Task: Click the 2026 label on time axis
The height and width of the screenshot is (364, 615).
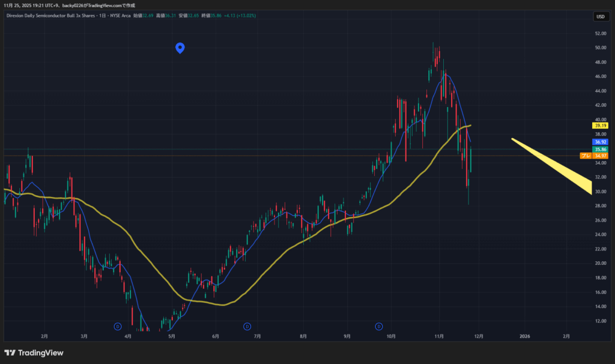Action: (x=524, y=338)
